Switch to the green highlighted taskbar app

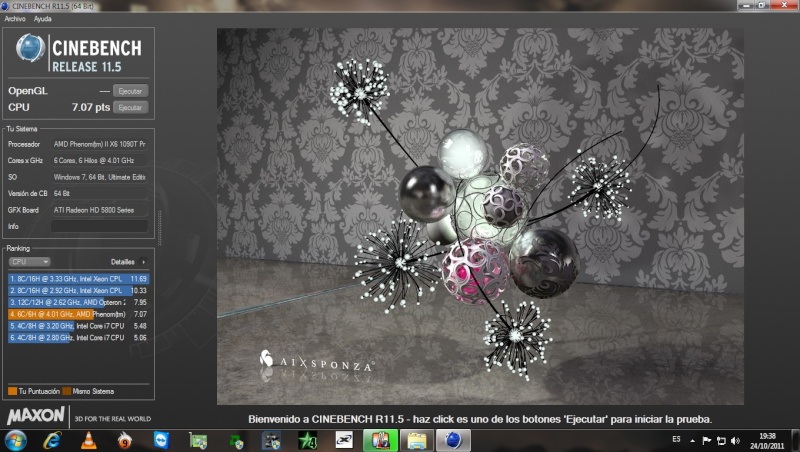[x=381, y=440]
